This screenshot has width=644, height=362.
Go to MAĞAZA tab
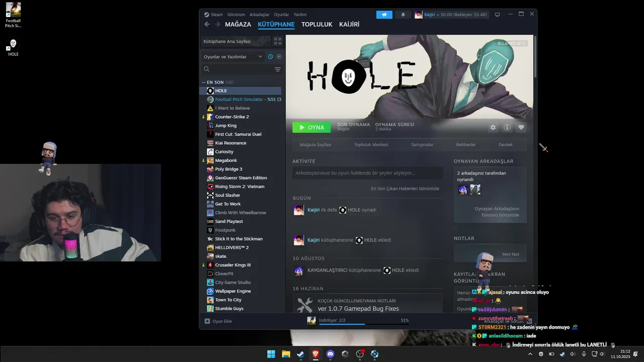238,24
